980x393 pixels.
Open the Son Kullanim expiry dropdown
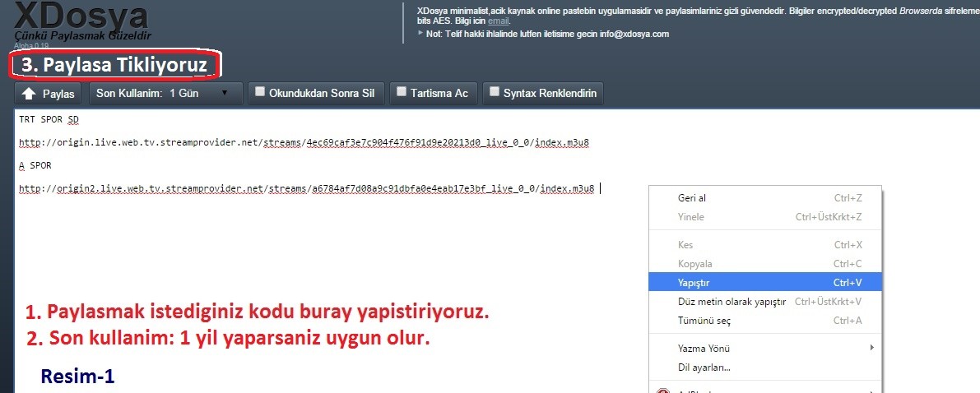click(165, 94)
